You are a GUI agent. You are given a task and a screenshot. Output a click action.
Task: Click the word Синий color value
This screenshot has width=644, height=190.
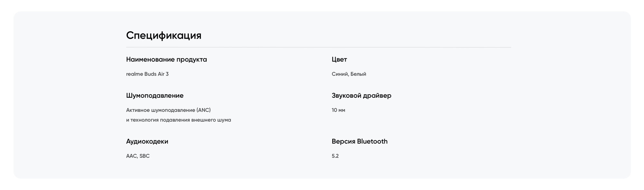click(x=340, y=74)
